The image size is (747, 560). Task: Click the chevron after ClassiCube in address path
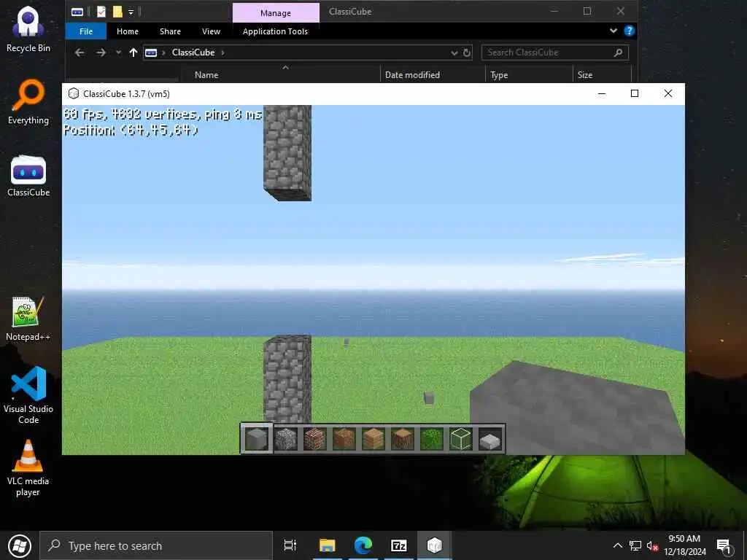click(222, 52)
